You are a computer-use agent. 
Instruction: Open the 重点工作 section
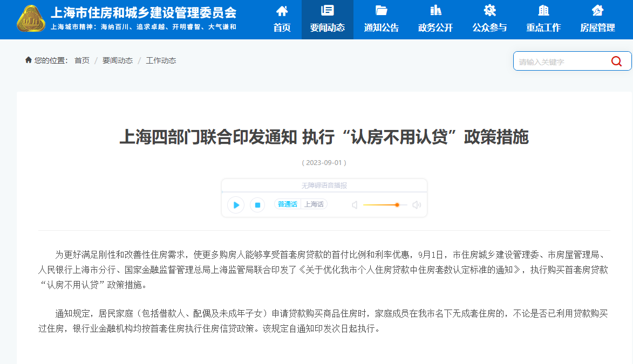point(543,19)
